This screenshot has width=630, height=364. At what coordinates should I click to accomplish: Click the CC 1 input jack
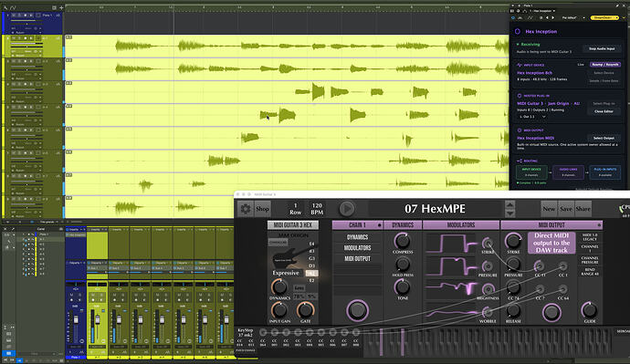[563, 266]
